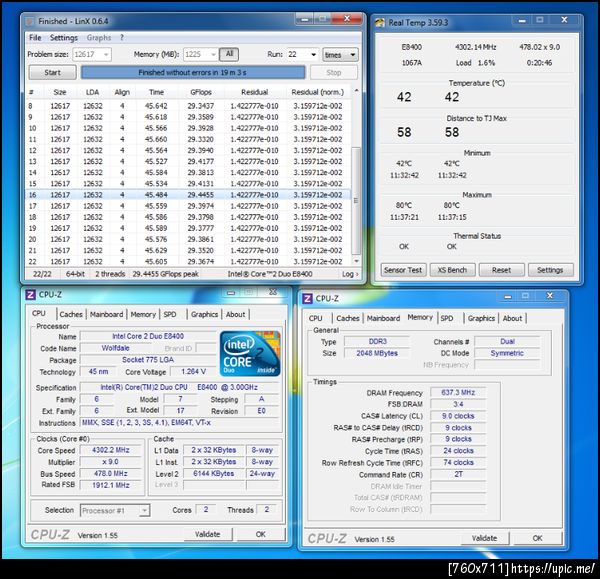The image size is (600, 579).
Task: Open the File menu in LinX
Action: (x=35, y=38)
